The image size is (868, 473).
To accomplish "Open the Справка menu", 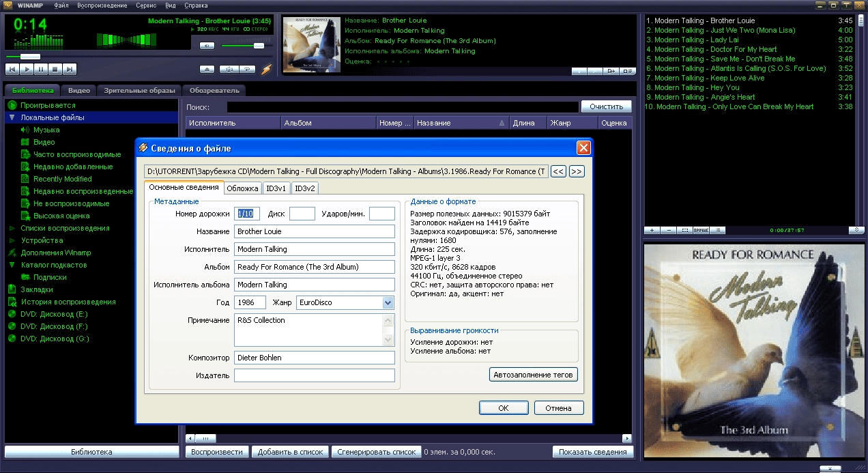I will coord(197,5).
